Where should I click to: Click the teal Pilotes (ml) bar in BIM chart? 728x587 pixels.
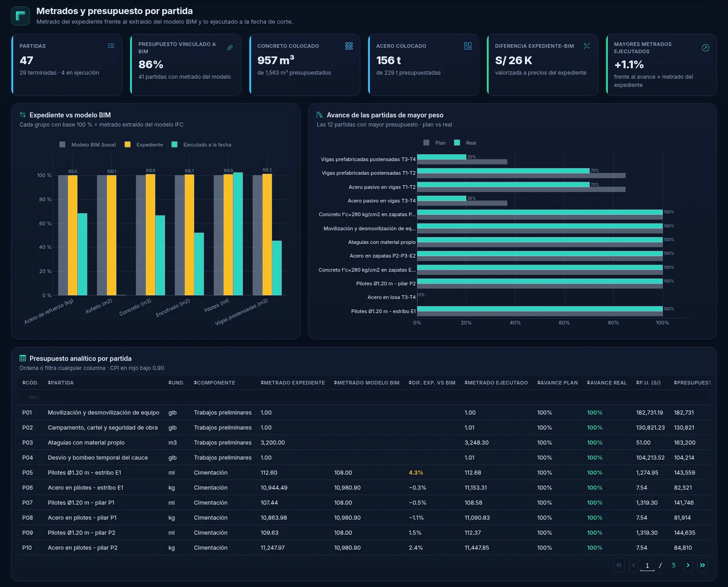[238, 234]
